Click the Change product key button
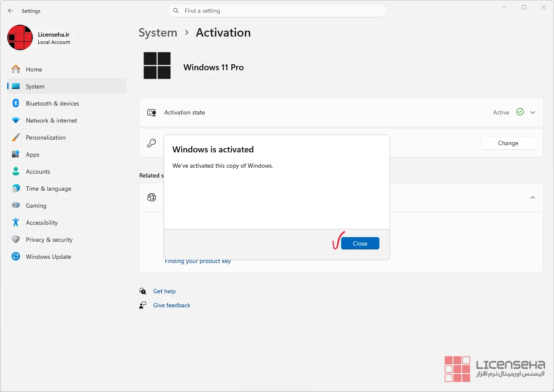The image size is (554, 392). coord(508,143)
